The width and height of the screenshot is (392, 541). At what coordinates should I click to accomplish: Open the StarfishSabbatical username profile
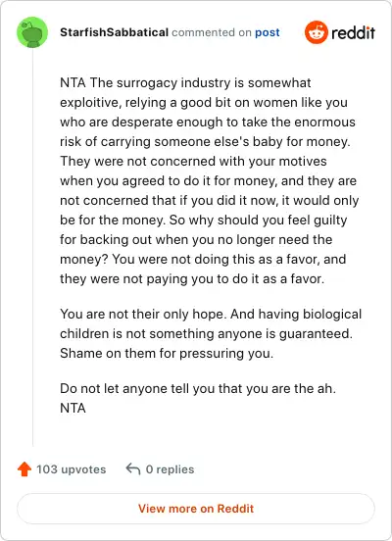[x=115, y=32]
